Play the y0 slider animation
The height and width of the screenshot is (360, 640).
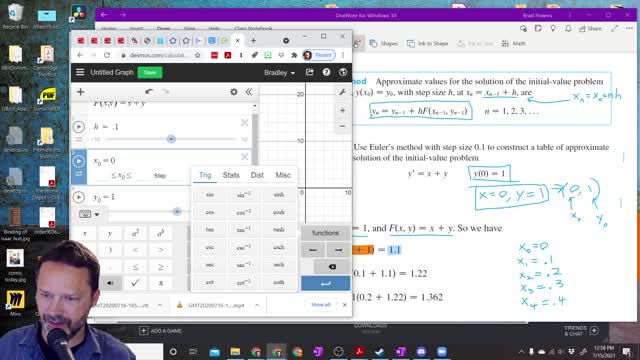tap(79, 197)
